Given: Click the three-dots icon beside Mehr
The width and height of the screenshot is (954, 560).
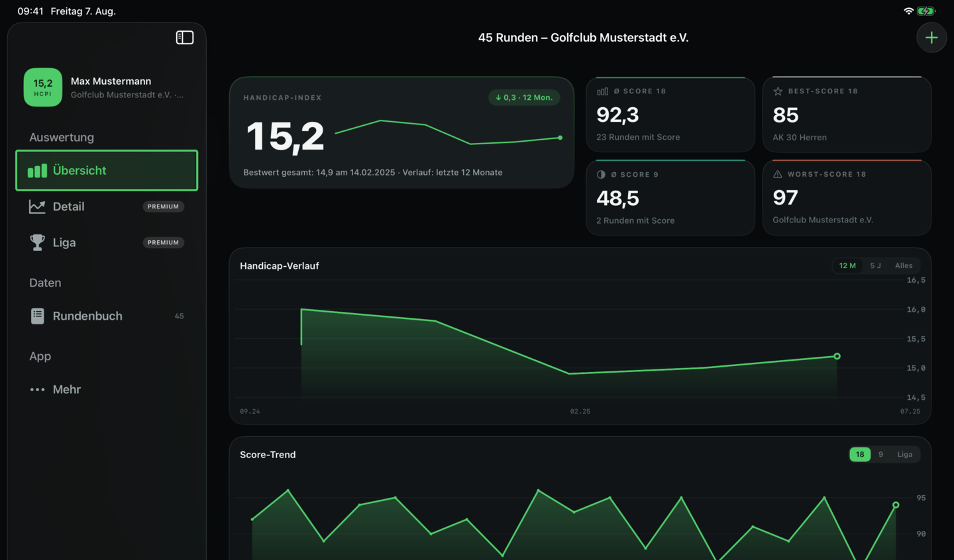Looking at the screenshot, I should coord(38,389).
